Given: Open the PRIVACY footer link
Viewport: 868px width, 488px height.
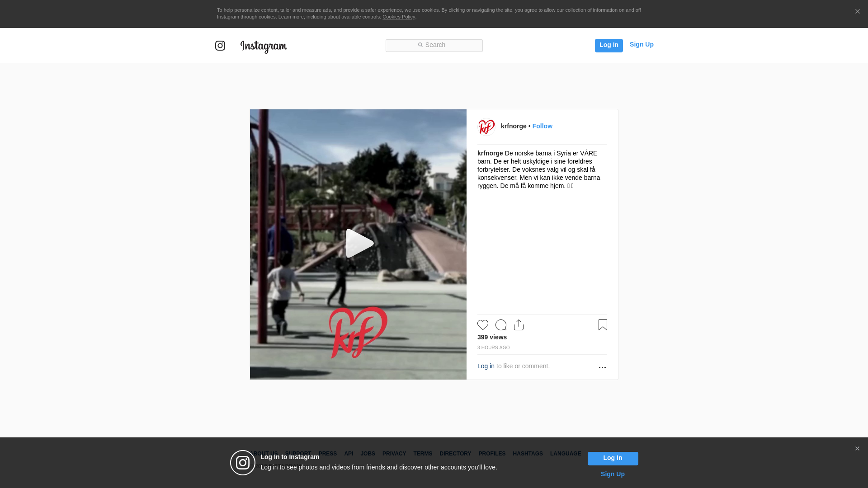Looking at the screenshot, I should click(394, 454).
